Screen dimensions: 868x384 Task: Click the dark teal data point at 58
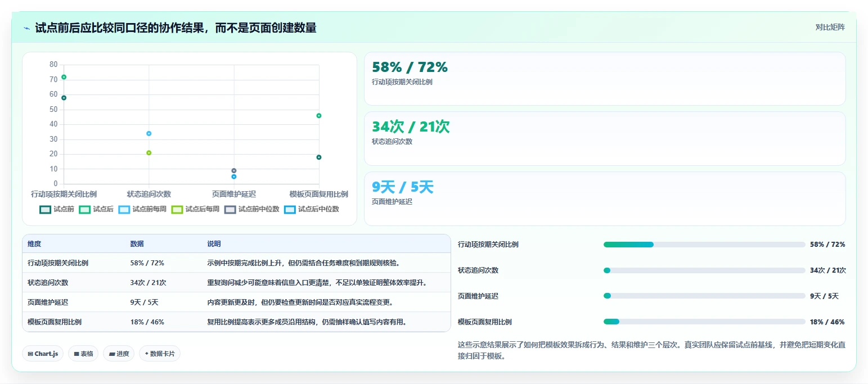64,98
